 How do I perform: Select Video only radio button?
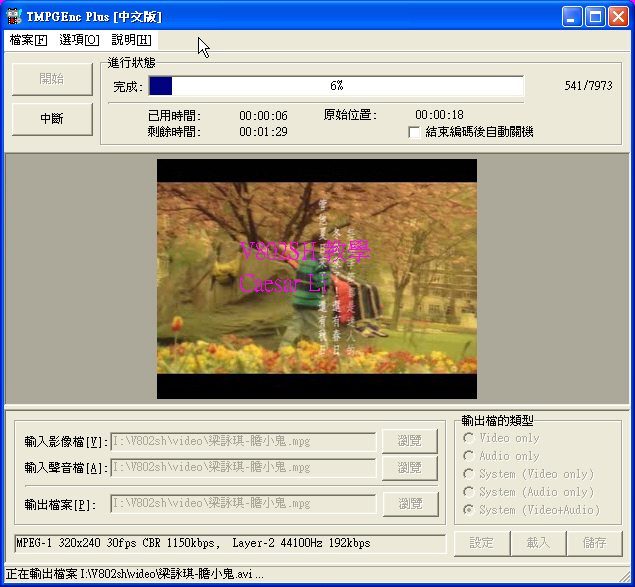(x=469, y=438)
